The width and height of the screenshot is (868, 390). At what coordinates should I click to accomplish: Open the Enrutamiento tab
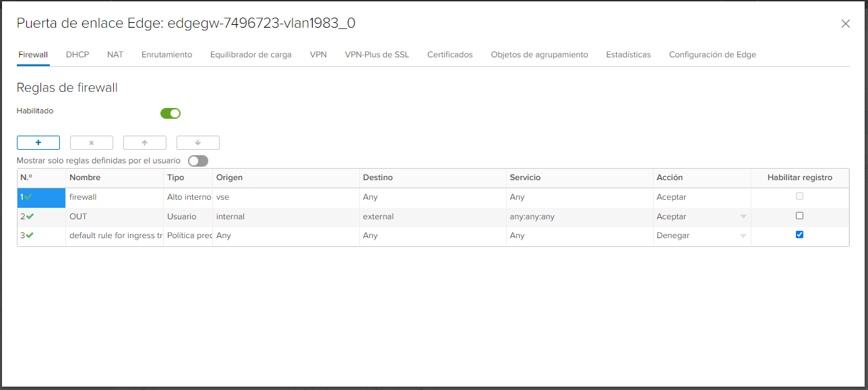coord(166,55)
